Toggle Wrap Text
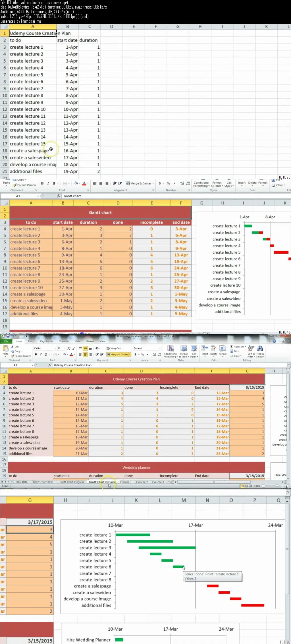Viewport: 291px width, 644px height. click(114, 348)
